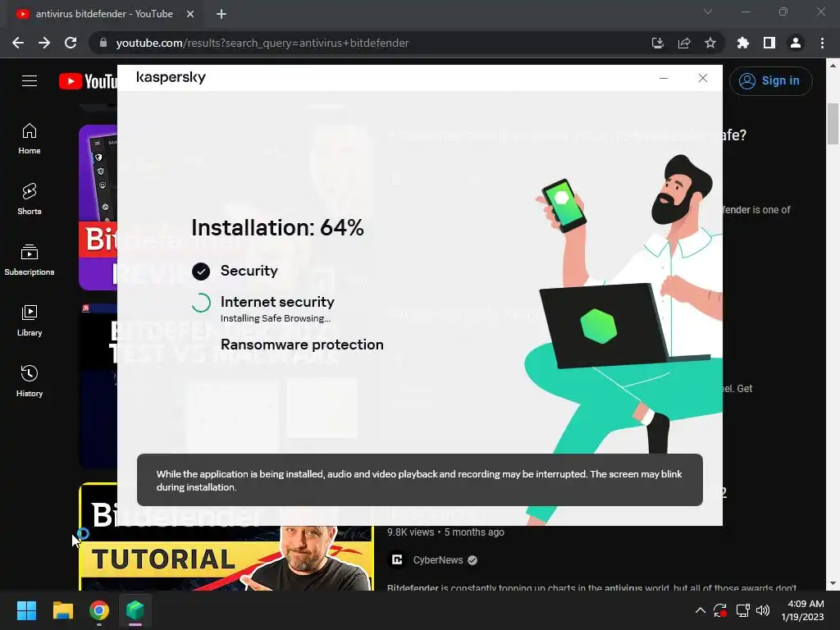This screenshot has height=630, width=840.
Task: Click the Ransomware protection step label
Action: (302, 345)
